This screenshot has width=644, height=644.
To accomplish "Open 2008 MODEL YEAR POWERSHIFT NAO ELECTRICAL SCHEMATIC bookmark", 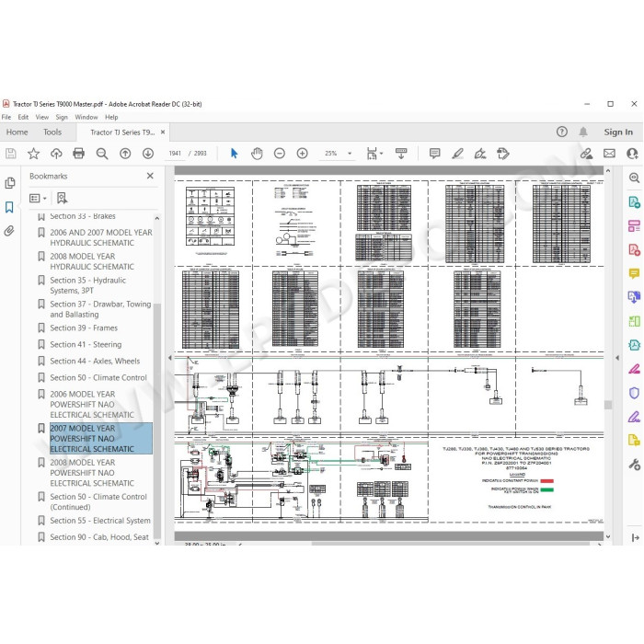I will tap(92, 473).
